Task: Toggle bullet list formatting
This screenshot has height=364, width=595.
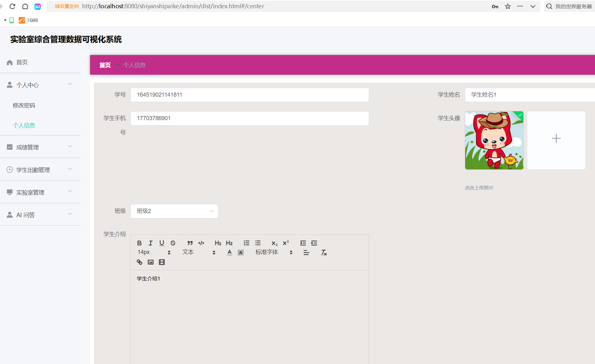Action: click(258, 243)
